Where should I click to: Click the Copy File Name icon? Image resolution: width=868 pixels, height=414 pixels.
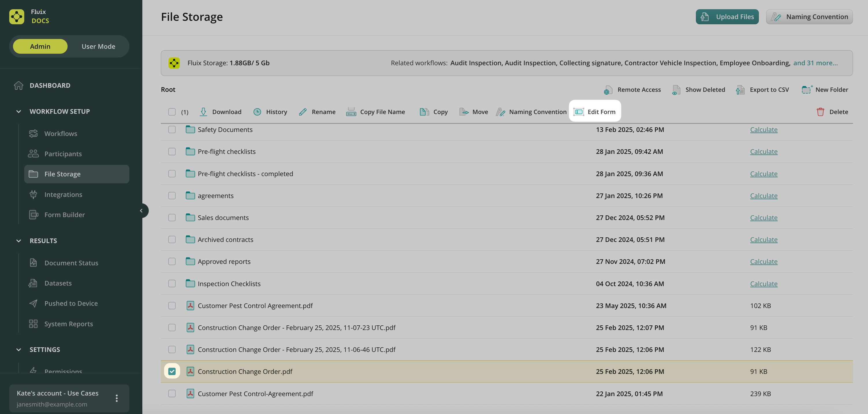[351, 112]
